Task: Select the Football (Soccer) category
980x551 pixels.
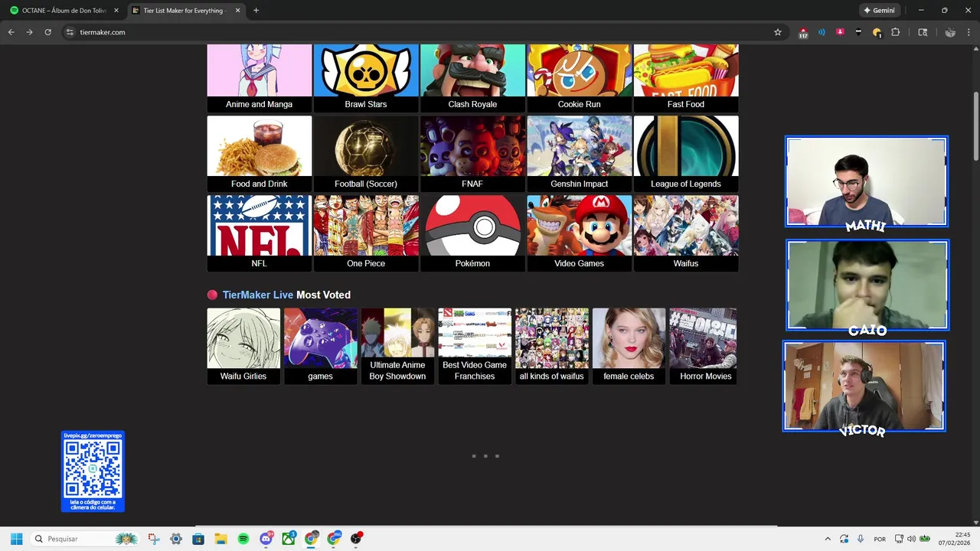Action: [x=365, y=154]
